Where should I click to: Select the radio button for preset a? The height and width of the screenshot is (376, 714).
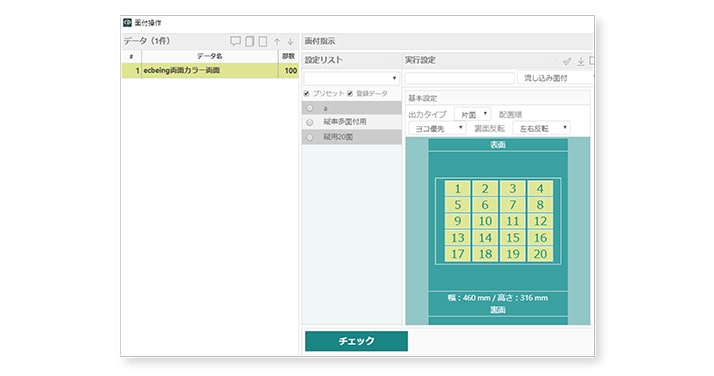point(310,108)
